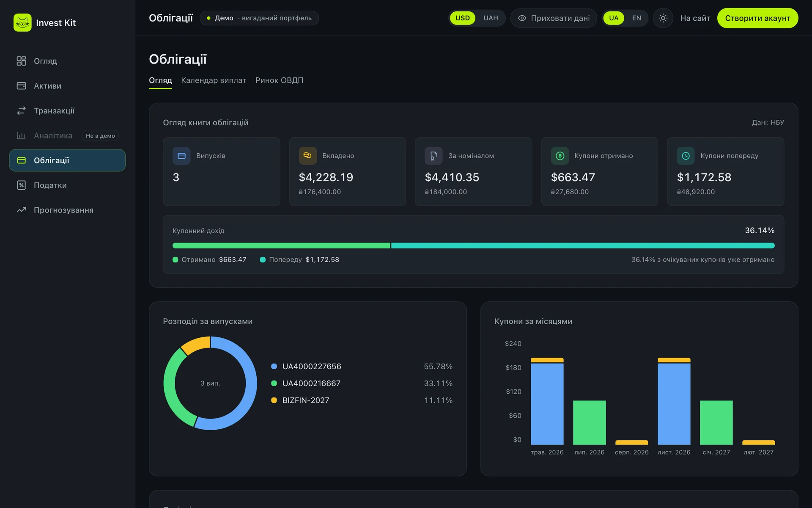Click the Огляд sidebar grid icon
The width and height of the screenshot is (812, 508).
[x=21, y=61]
